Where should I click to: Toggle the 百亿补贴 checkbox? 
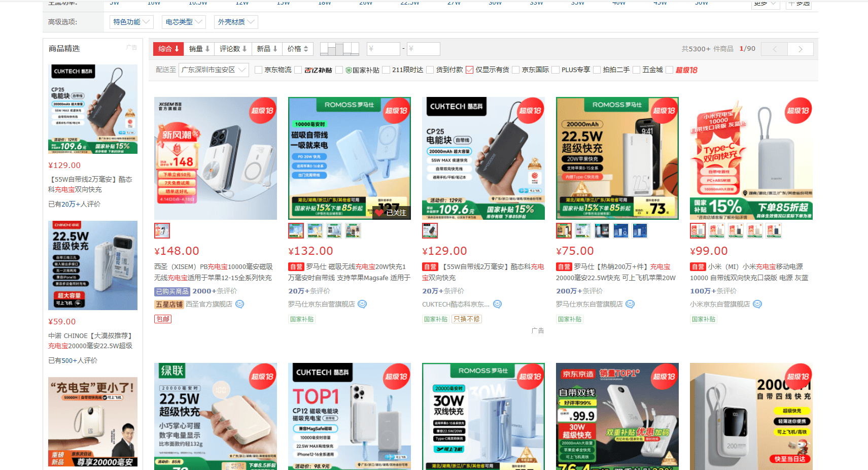pyautogui.click(x=298, y=70)
